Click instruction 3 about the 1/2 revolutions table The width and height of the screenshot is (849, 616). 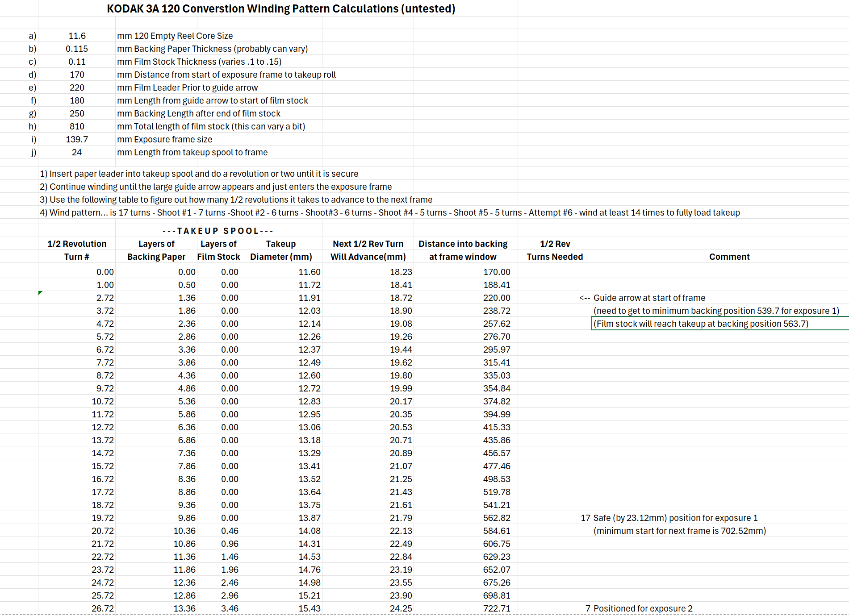tap(236, 200)
